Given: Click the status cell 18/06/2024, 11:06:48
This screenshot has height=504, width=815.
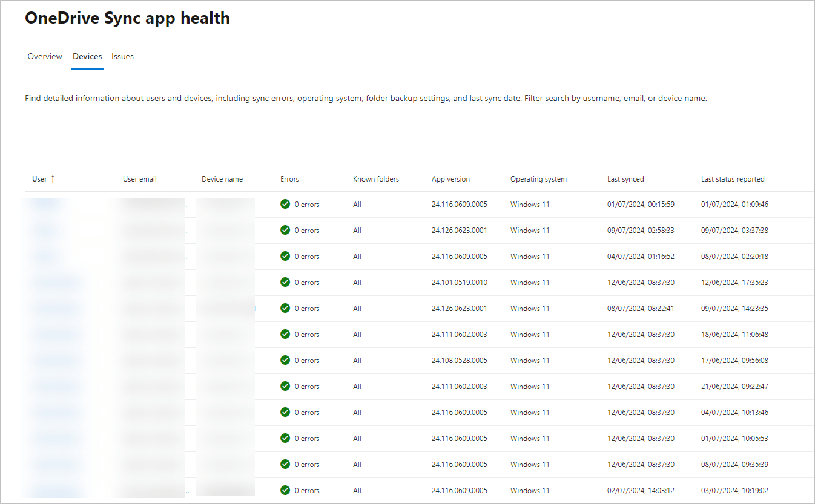Looking at the screenshot, I should click(x=734, y=335).
